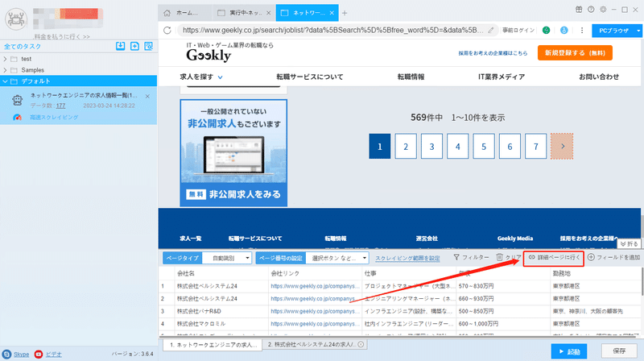The image size is (644, 361).
Task: Add a new browser tab with plus
Action: (345, 13)
